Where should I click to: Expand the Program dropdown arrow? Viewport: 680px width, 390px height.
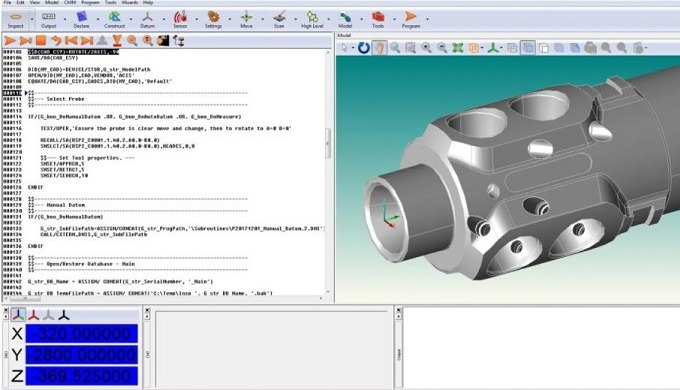pos(428,19)
